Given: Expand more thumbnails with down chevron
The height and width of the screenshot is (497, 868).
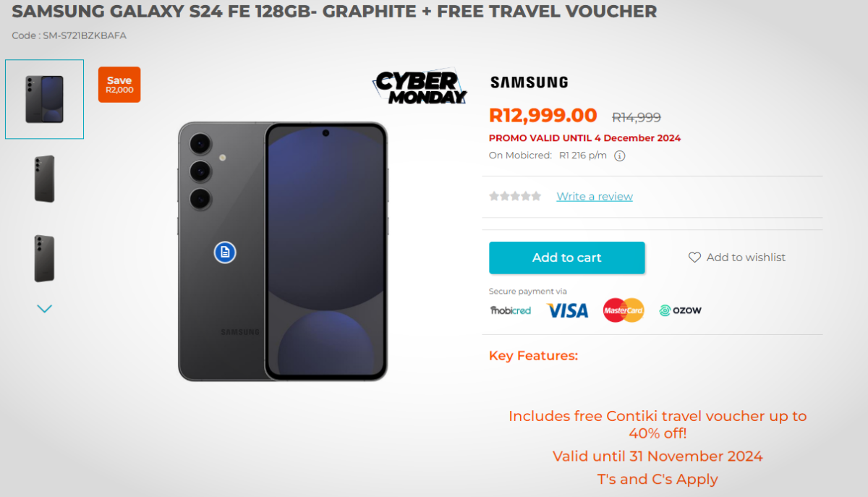Looking at the screenshot, I should click(44, 309).
